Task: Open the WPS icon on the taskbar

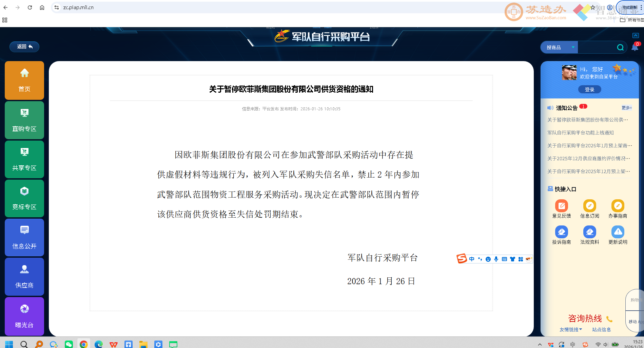Action: point(114,344)
